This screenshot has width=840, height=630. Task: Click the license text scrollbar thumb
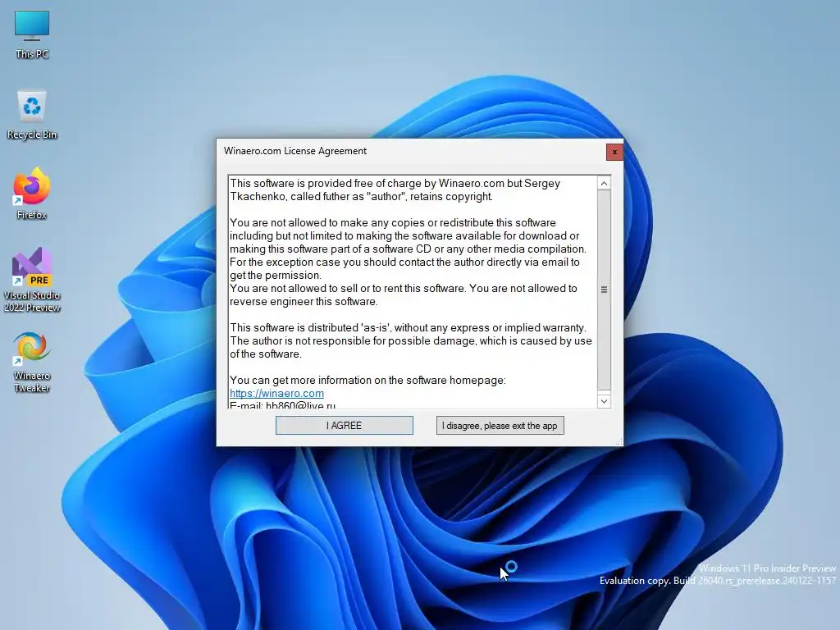pyautogui.click(x=604, y=290)
